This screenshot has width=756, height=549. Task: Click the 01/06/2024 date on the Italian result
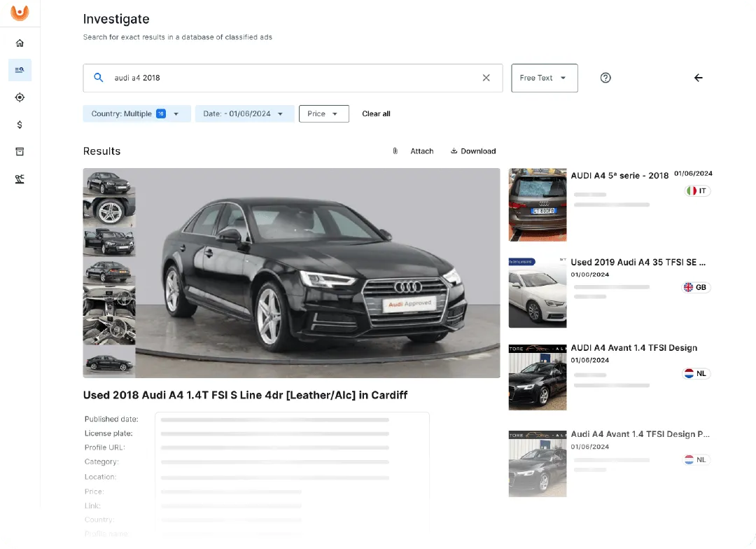click(693, 174)
